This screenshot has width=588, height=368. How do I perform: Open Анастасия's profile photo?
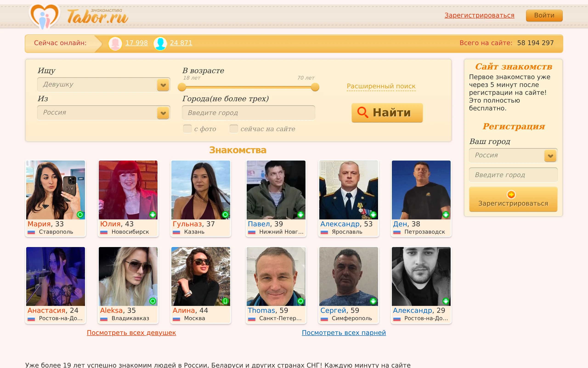[56, 276]
